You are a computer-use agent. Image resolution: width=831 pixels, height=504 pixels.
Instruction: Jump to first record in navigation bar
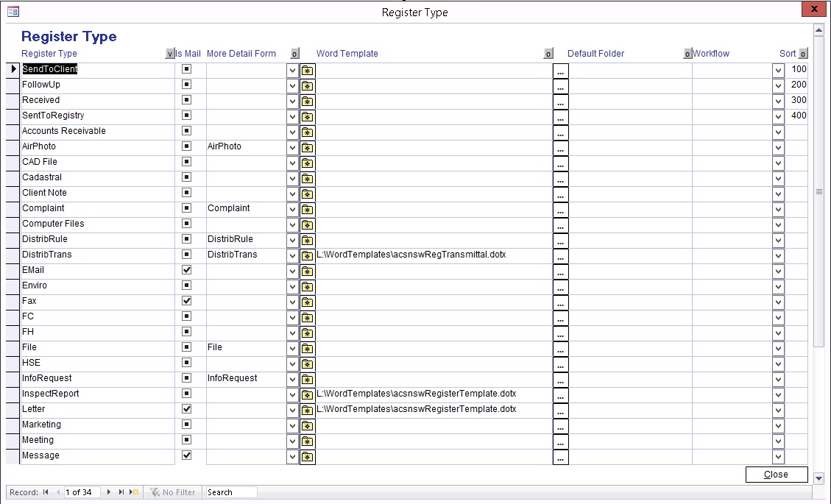pos(46,492)
